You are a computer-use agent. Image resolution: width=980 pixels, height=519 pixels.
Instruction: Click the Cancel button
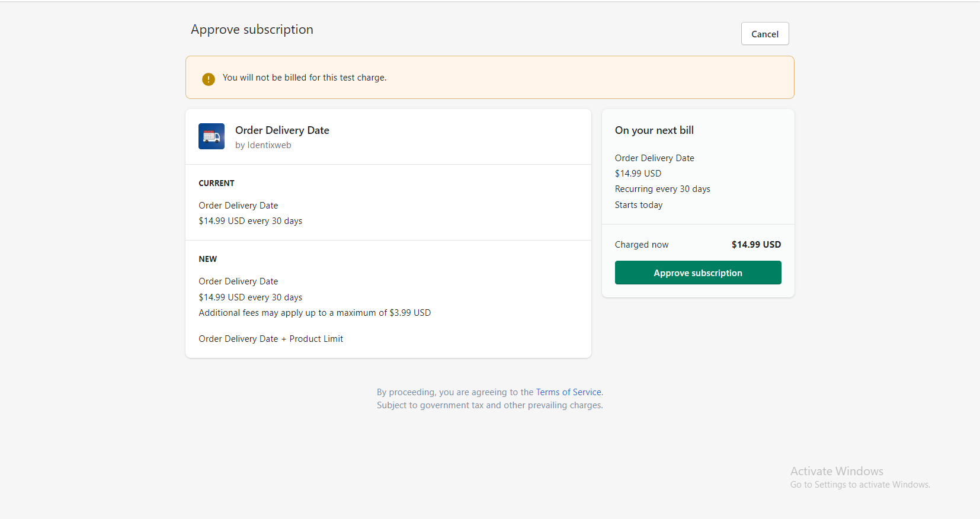point(764,34)
